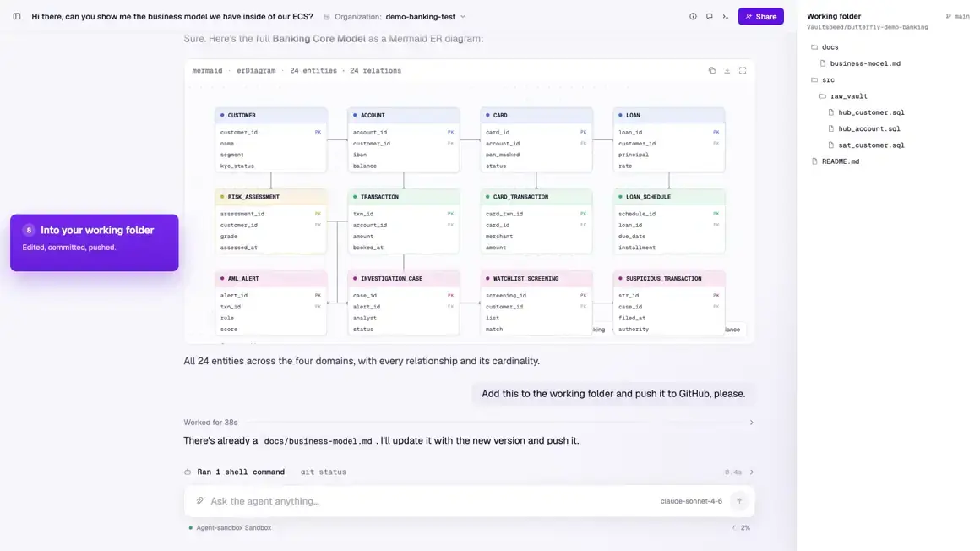Select the TRANSACTION entity header

click(404, 197)
